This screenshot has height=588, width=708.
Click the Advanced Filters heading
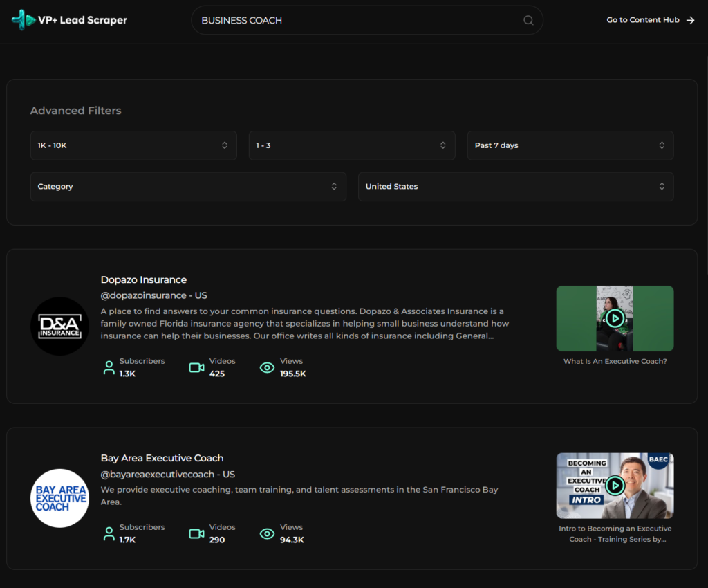pos(76,111)
